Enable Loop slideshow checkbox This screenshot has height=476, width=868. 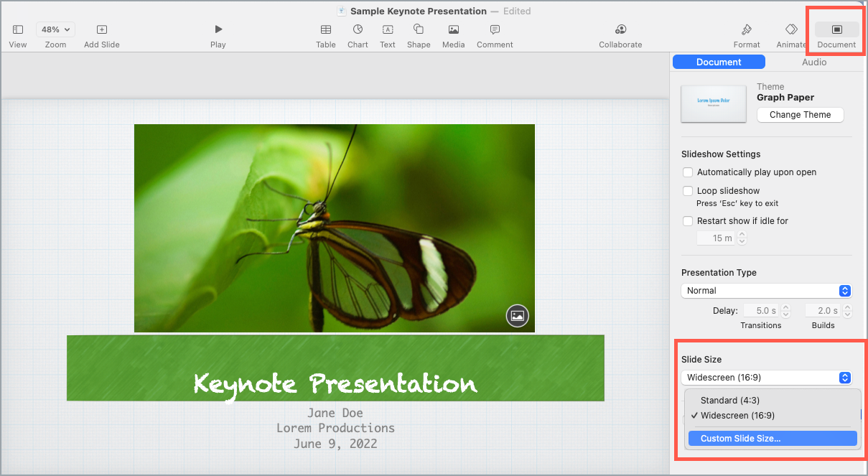pyautogui.click(x=688, y=191)
